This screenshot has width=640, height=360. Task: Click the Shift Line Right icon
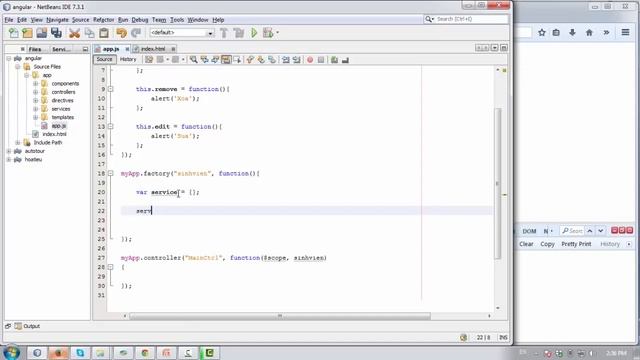point(297,60)
